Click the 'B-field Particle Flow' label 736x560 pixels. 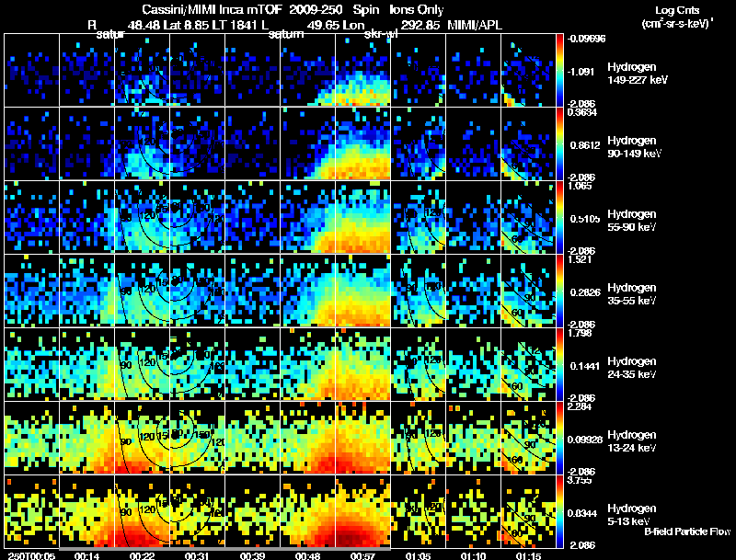[687, 531]
